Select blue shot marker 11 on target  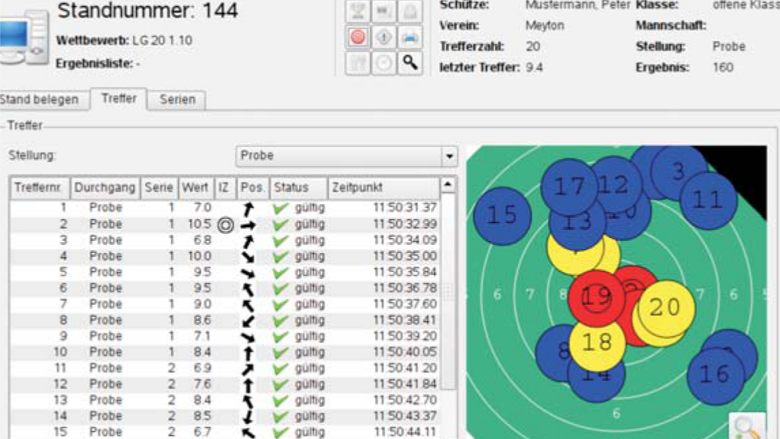tap(708, 200)
